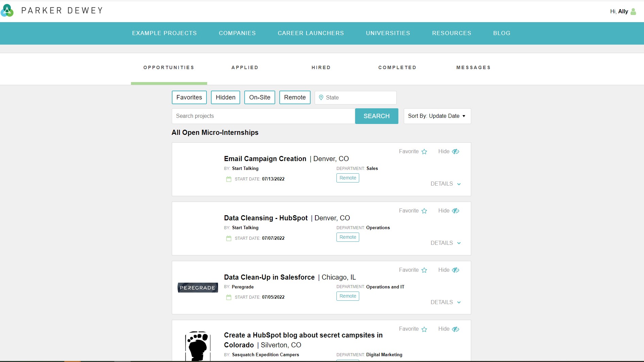The width and height of the screenshot is (644, 362).
Task: Calendar icon beside start date 07/13/2022
Action: point(229,179)
